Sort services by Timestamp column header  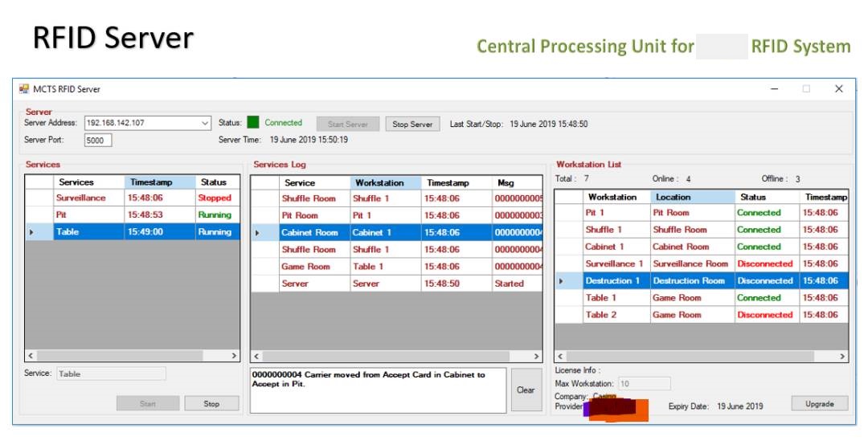coord(159,182)
